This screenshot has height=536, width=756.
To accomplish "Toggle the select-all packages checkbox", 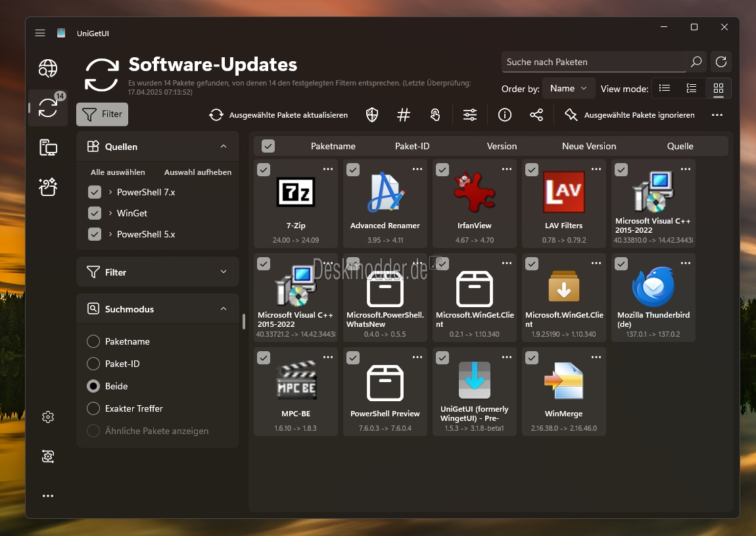I will pyautogui.click(x=268, y=146).
